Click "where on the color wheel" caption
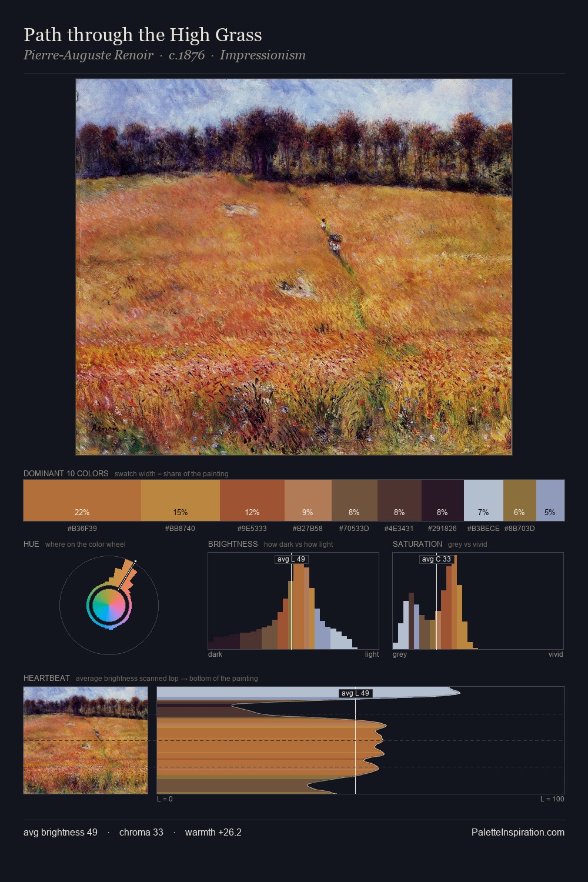 pyautogui.click(x=85, y=544)
